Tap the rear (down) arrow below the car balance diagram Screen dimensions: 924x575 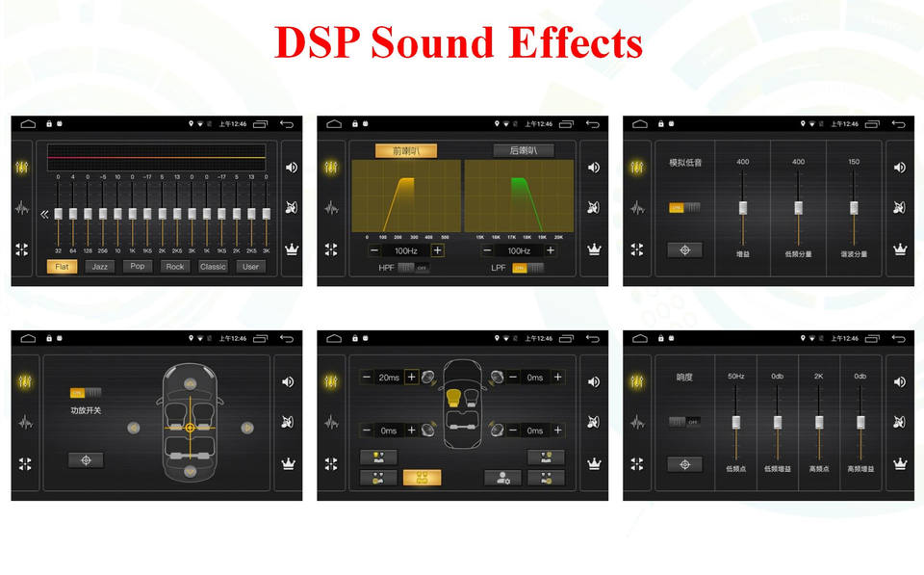pos(190,471)
